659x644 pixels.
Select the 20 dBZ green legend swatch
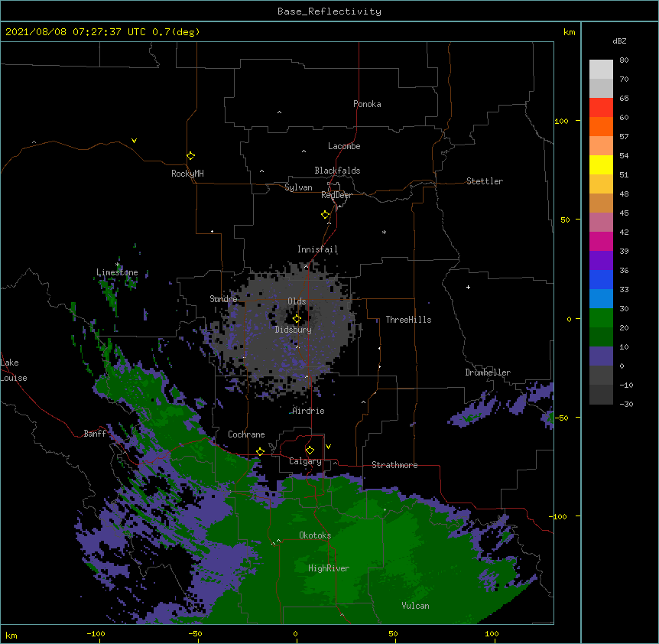click(x=601, y=318)
